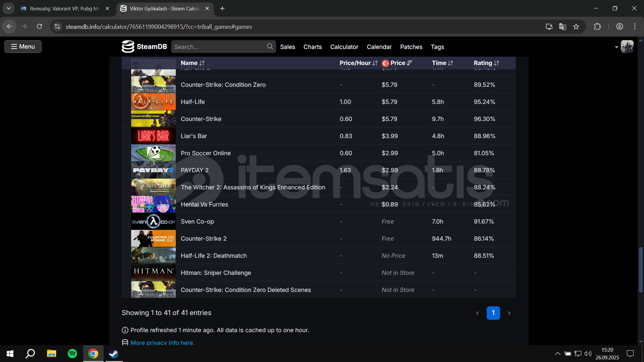This screenshot has width=644, height=362.
Task: Click the search magnifier icon in SteamDB
Action: tap(270, 47)
